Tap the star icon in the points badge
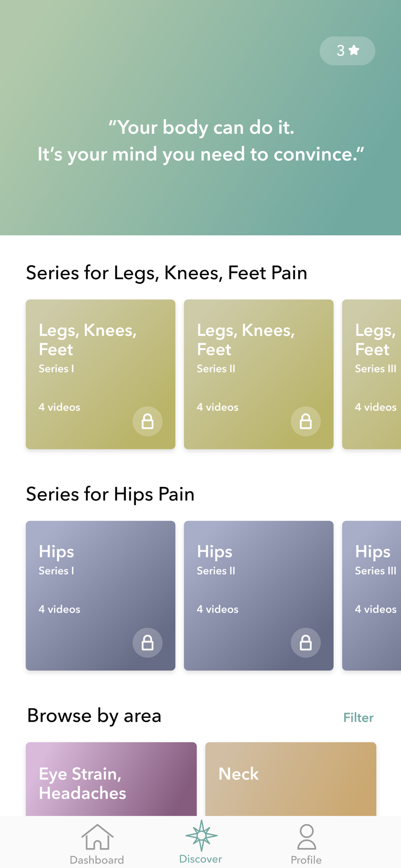 [354, 50]
